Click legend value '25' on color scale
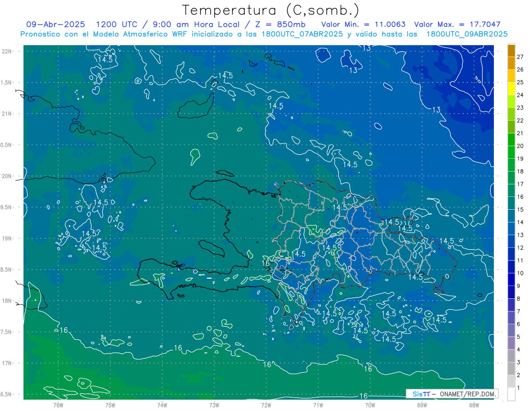Screen dimensions: 532x411 [x=521, y=82]
